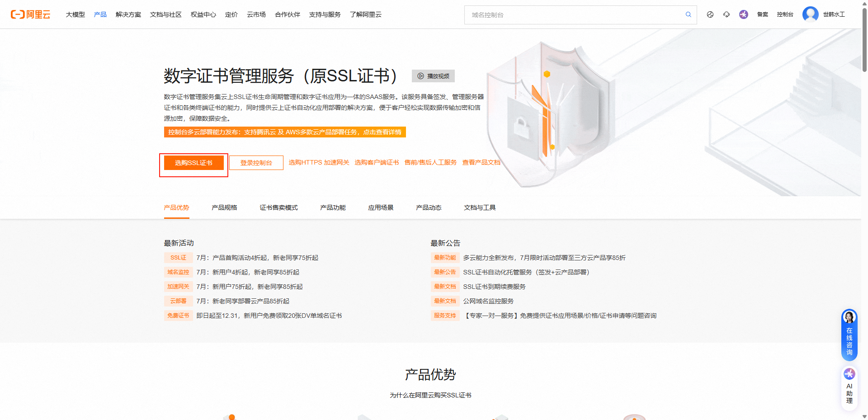Viewport: 868px width, 420px height.
Task: Click the page vertical scrollbar thumb
Action: (x=864, y=41)
